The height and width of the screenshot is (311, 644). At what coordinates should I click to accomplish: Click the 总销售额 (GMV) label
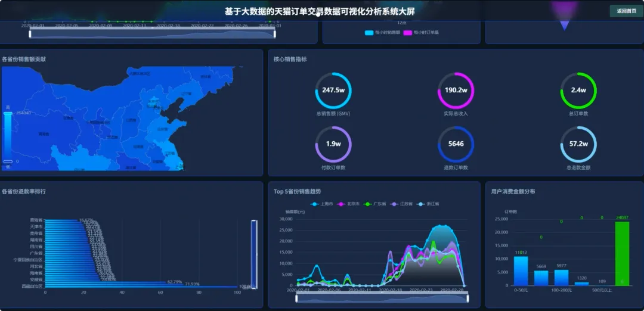point(333,114)
